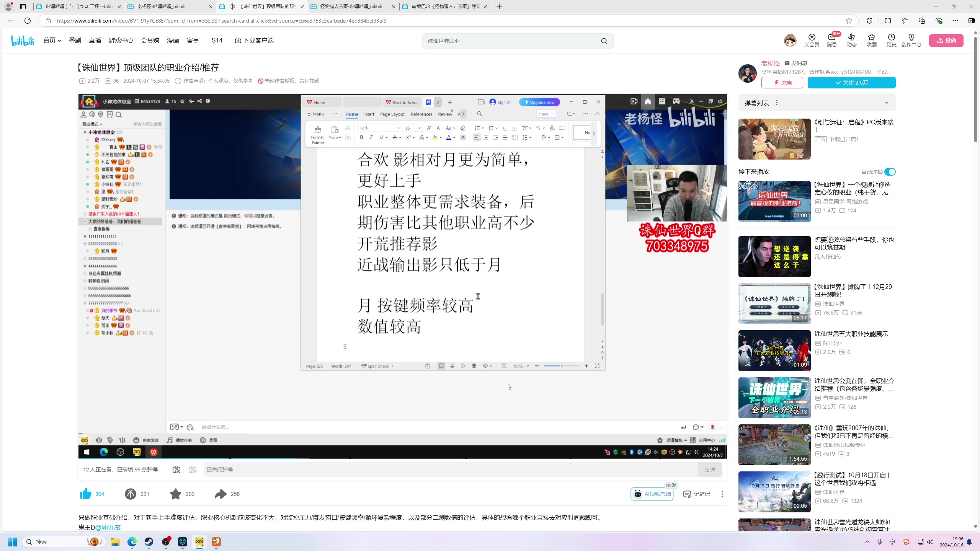
Task: Open browser settings and more dots
Action: click(x=955, y=21)
